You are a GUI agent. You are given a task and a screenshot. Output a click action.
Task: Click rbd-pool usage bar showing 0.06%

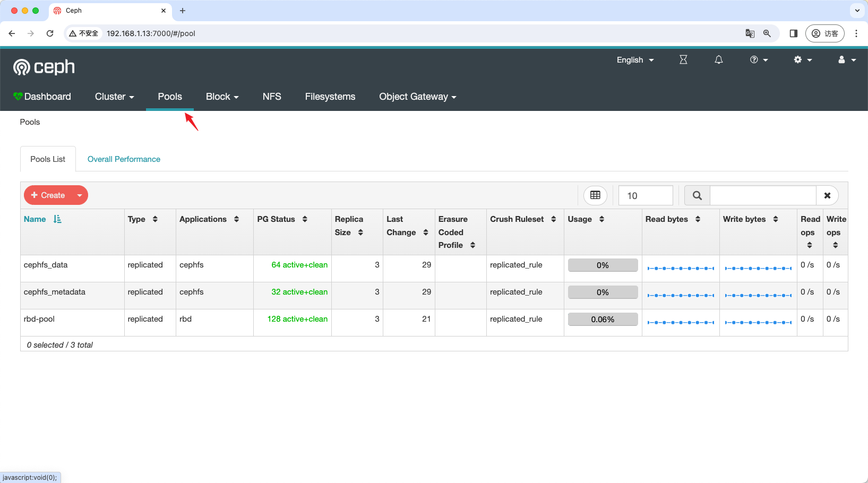603,320
